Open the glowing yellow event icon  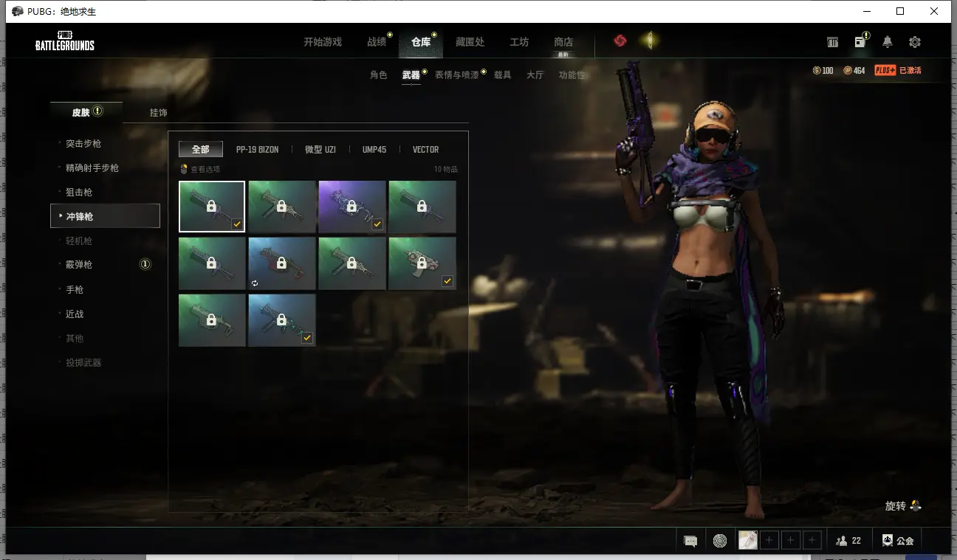[x=650, y=41]
